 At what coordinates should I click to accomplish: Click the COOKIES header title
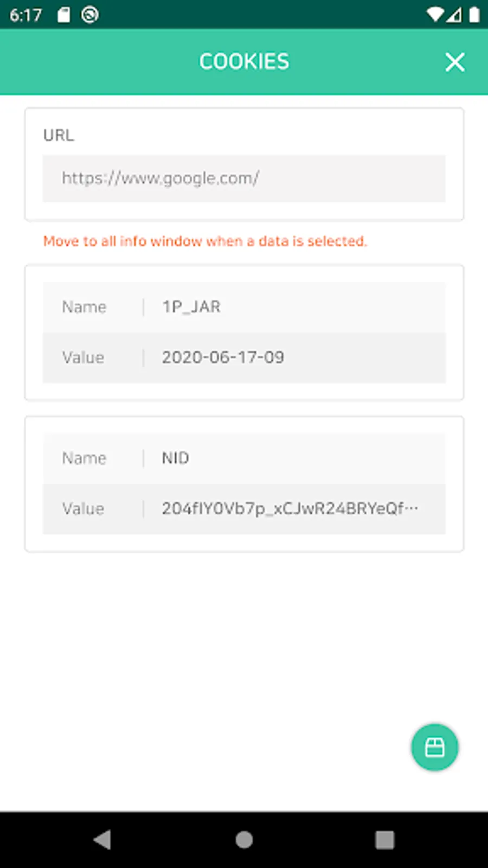[244, 62]
